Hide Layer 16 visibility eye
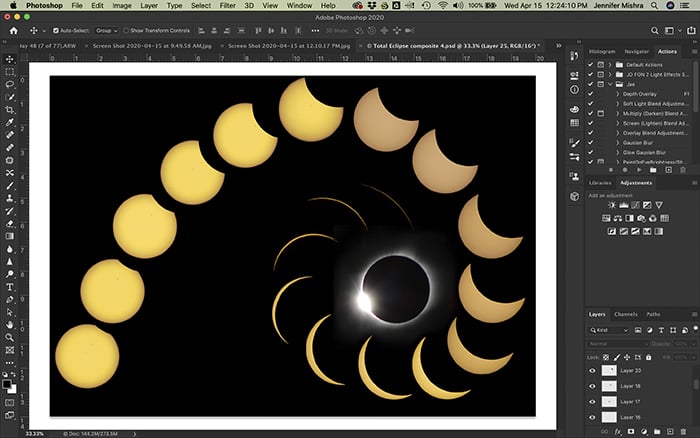This screenshot has width=700, height=438. coord(592,417)
